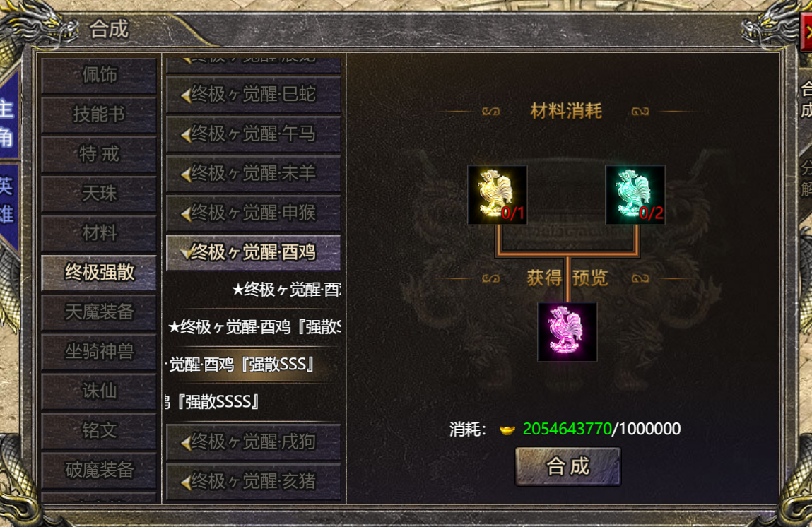The image size is (812, 527).
Task: Click the pink rooster result preview icon
Action: tap(567, 332)
